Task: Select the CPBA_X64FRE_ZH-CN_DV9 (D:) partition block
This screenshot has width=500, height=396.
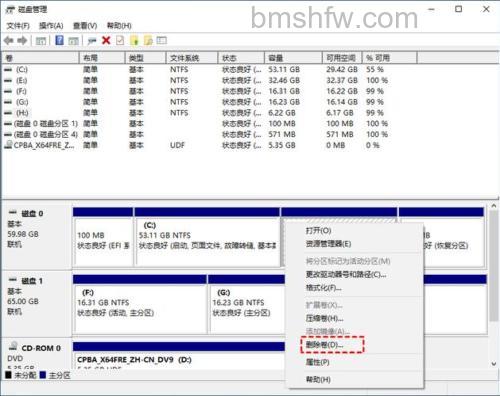Action: click(x=178, y=356)
